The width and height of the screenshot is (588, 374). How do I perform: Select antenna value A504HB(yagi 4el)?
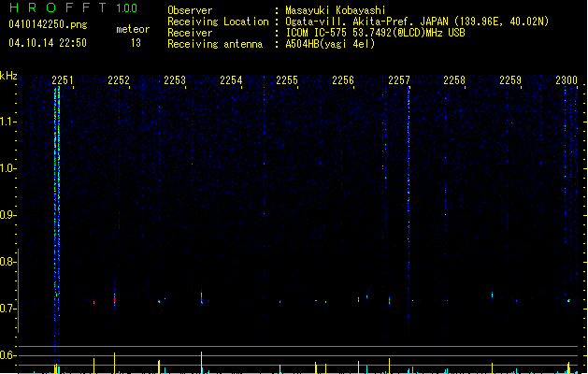pos(330,44)
